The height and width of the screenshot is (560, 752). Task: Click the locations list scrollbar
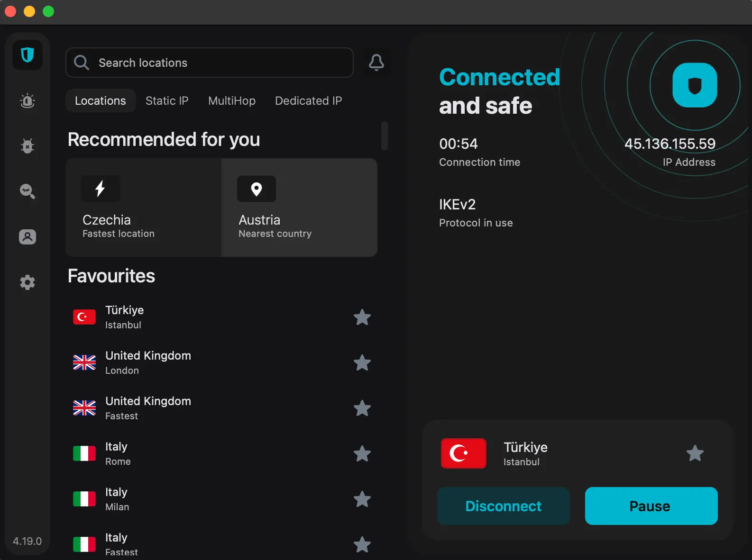pos(385,136)
